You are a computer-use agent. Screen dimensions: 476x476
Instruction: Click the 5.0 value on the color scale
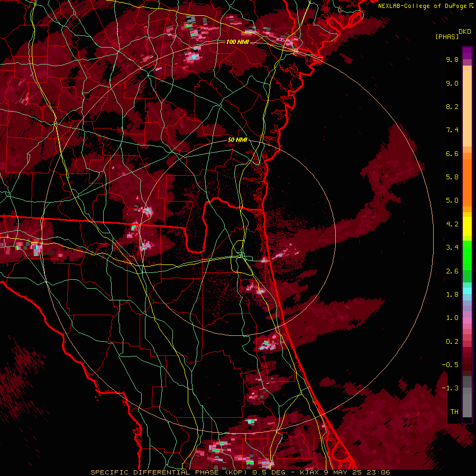point(452,200)
